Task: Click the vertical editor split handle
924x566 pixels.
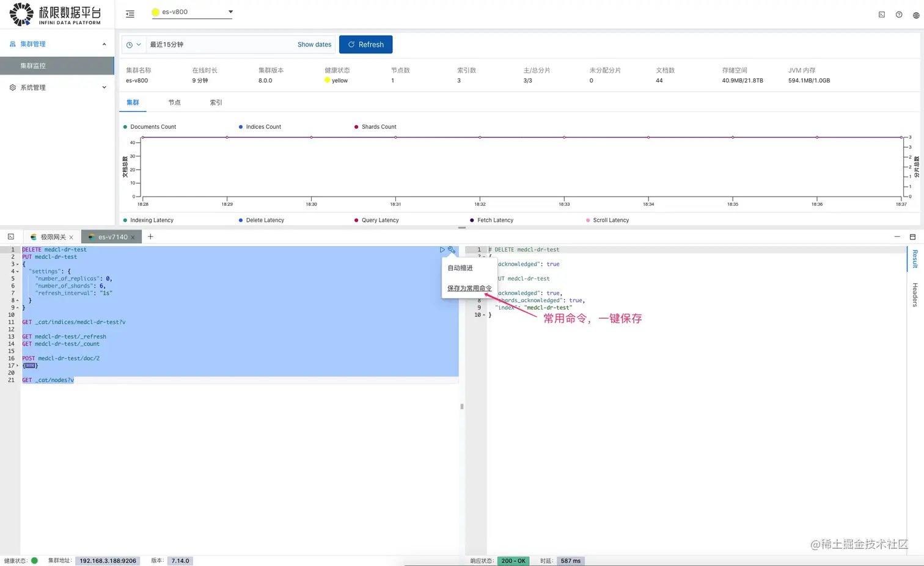Action: click(x=462, y=406)
